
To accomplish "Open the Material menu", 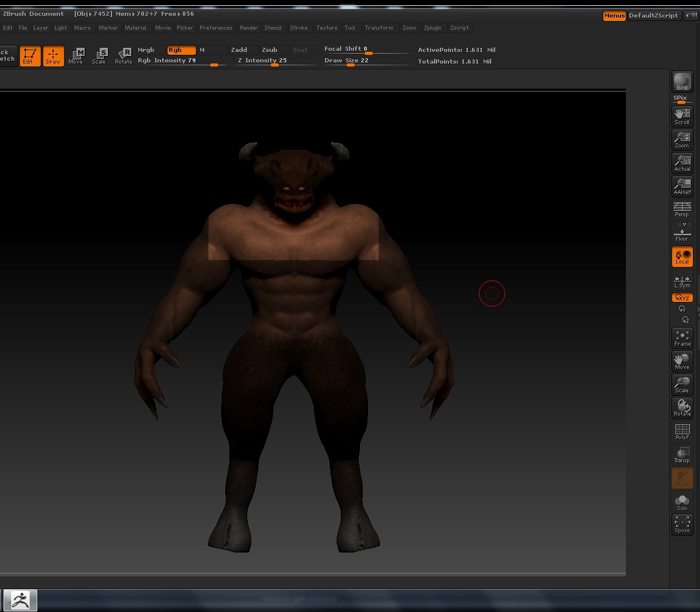I will click(x=135, y=28).
